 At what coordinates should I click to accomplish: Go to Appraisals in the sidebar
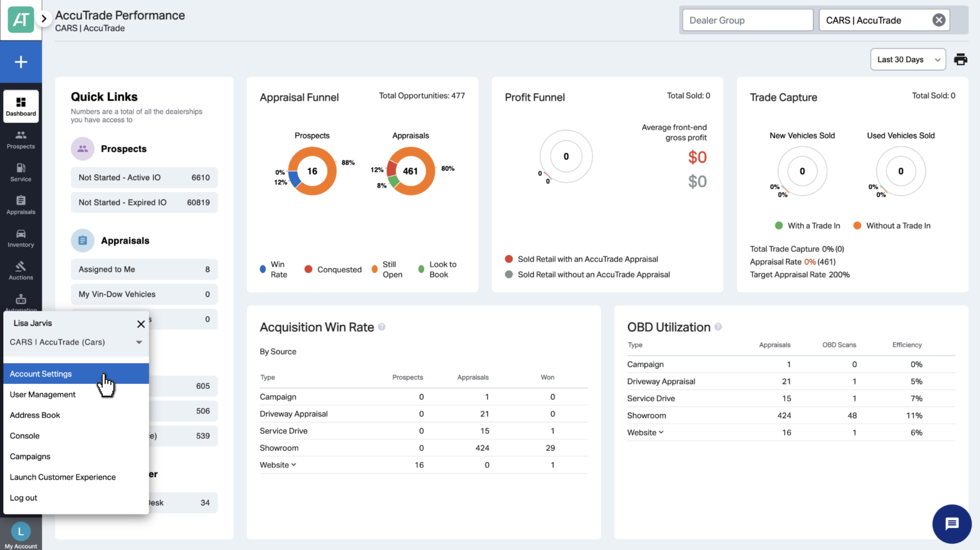tap(21, 206)
